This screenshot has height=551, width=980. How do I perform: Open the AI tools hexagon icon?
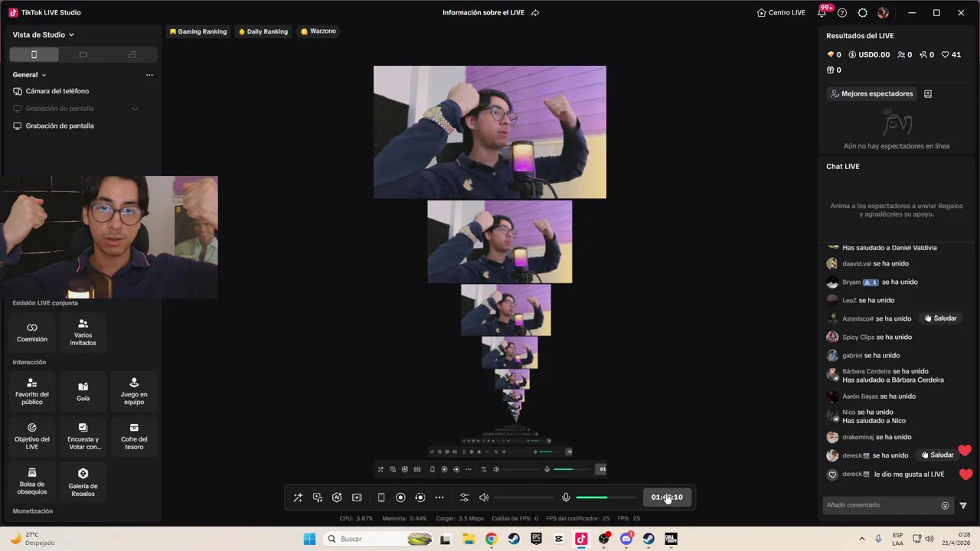point(337,497)
